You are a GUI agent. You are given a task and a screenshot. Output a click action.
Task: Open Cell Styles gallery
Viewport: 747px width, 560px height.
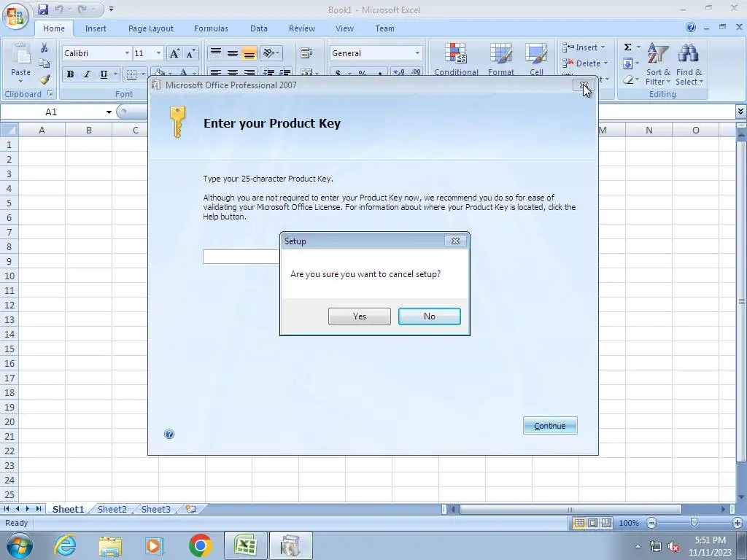pos(536,59)
